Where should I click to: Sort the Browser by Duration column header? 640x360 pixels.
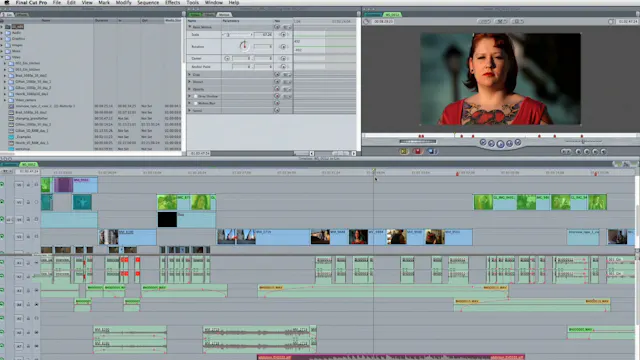coord(102,20)
